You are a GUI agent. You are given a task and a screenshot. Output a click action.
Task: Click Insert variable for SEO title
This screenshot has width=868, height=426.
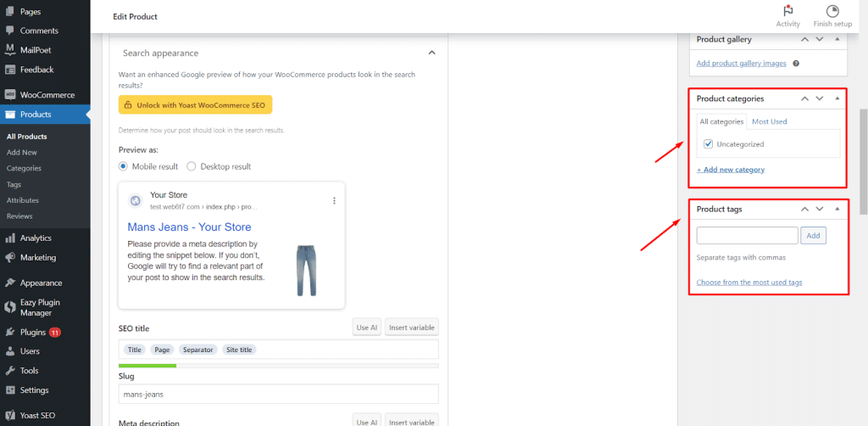click(412, 328)
